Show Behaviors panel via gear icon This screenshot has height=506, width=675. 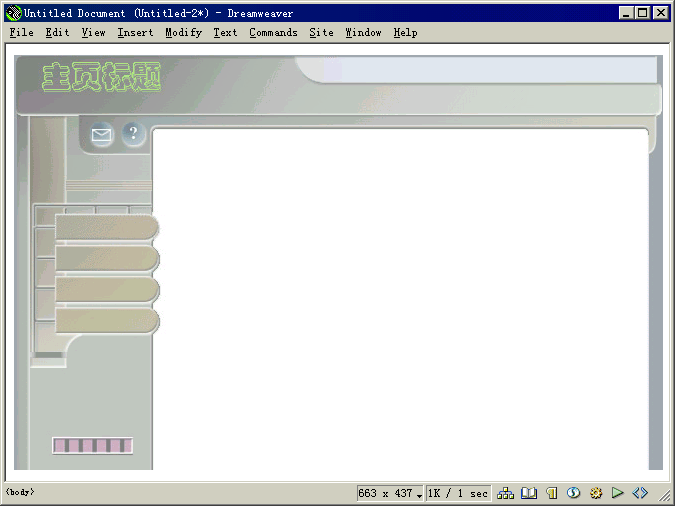click(596, 493)
